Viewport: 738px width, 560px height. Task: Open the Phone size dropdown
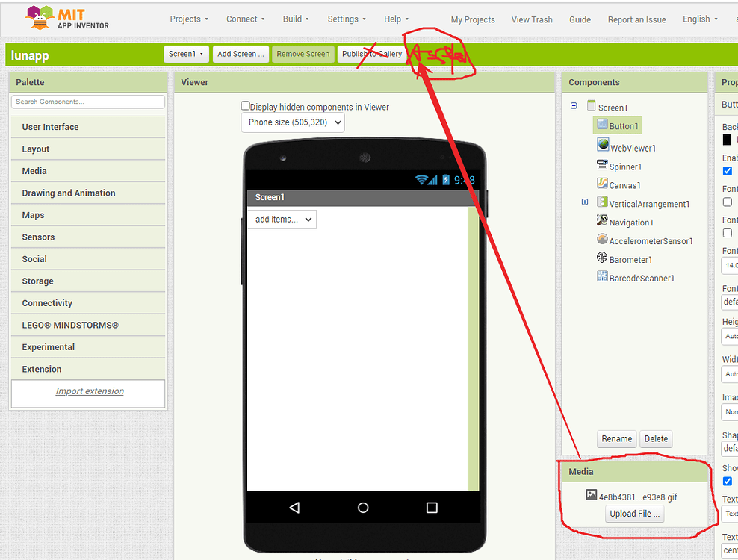293,122
